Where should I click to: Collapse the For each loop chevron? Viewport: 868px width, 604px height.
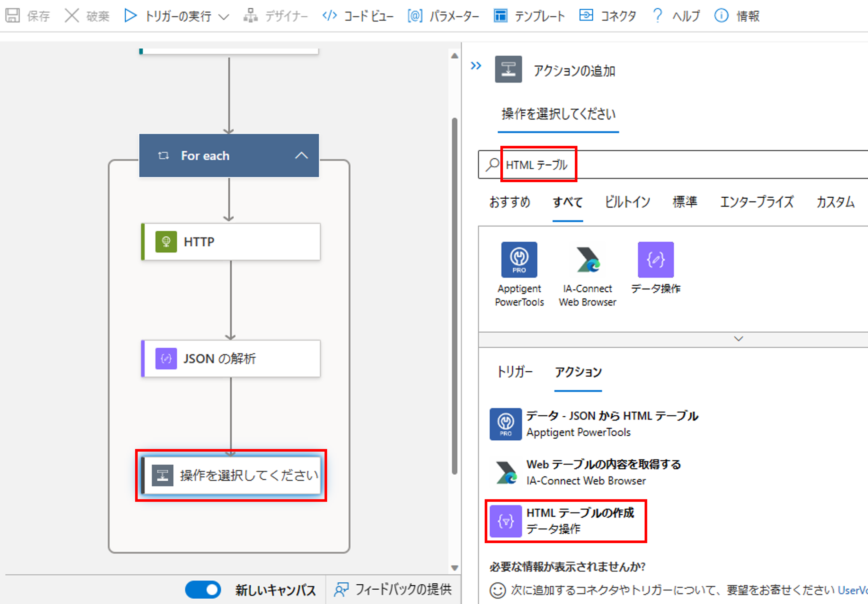[301, 156]
